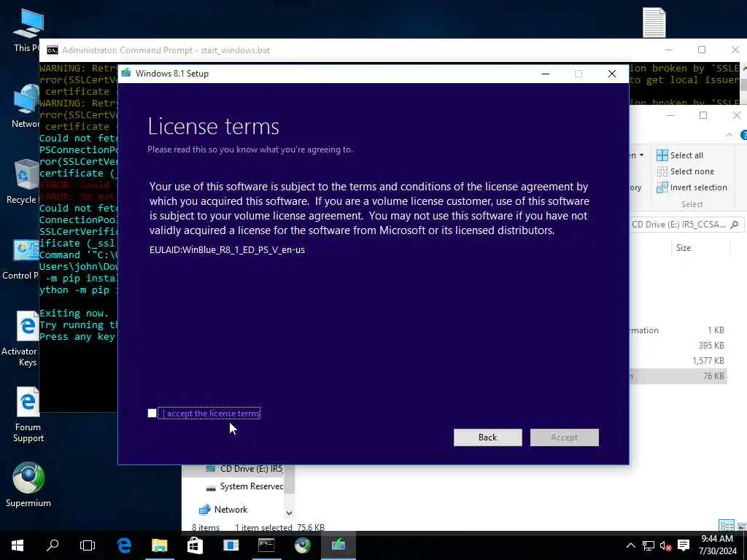Switch to Supermium in the taskbar

pos(302,545)
